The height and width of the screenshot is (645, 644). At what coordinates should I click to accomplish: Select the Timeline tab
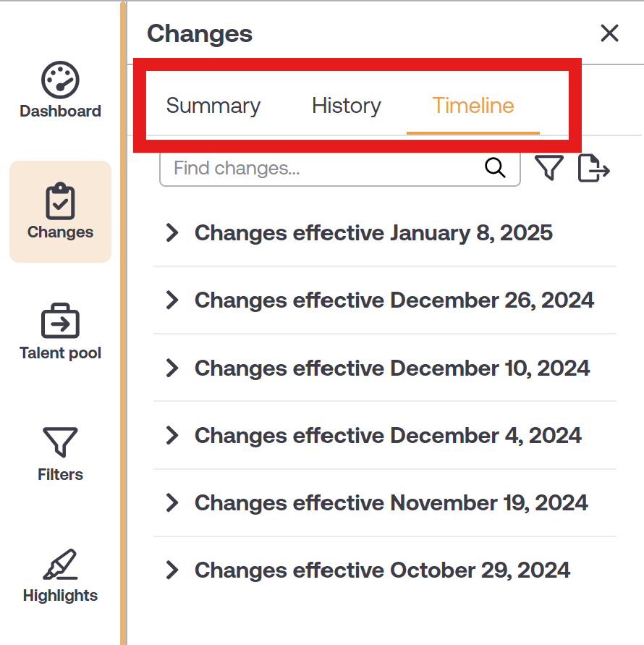tap(473, 106)
